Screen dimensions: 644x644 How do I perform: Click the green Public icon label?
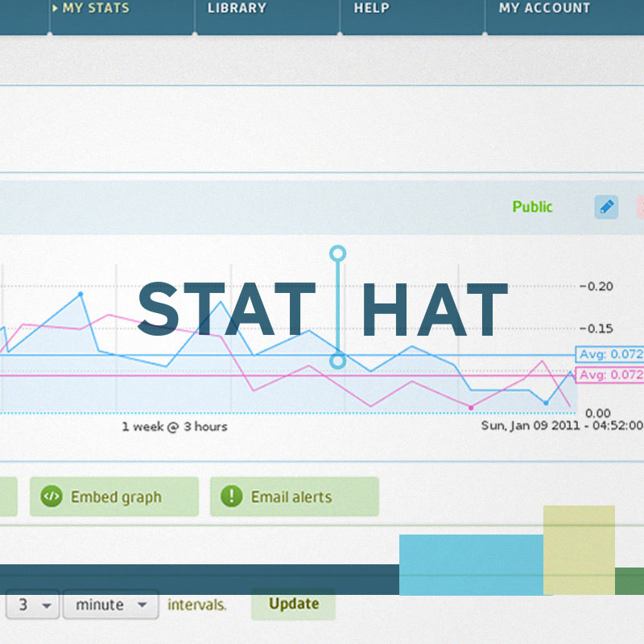tap(531, 207)
